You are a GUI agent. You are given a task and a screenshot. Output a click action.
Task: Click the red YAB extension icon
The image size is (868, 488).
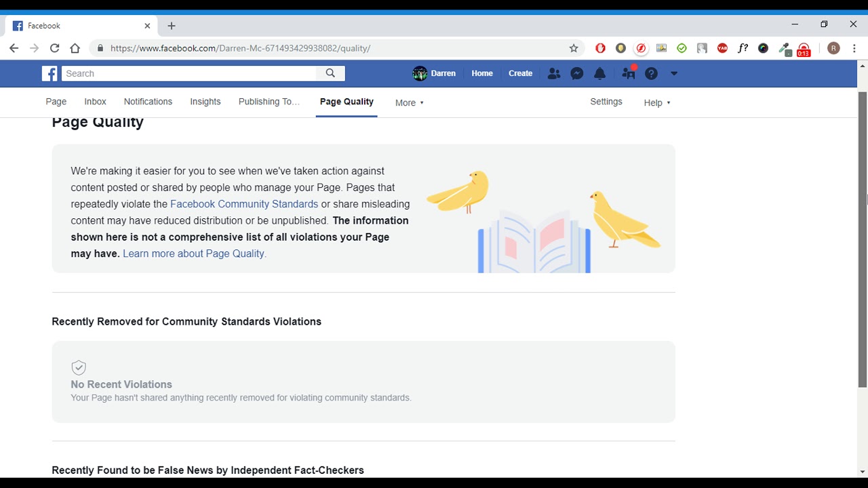[722, 48]
